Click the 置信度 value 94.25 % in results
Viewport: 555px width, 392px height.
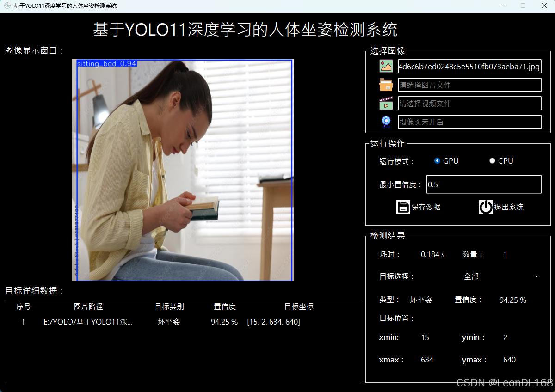[513, 300]
